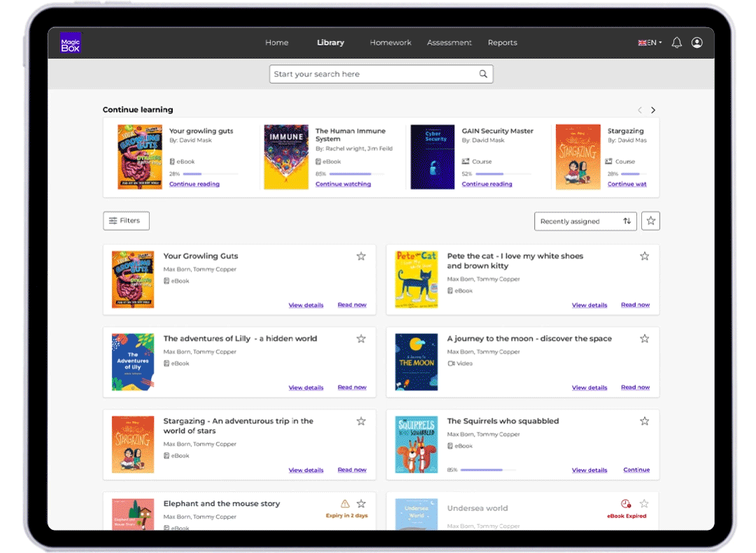Favorite Your Growling Guts book

click(361, 256)
